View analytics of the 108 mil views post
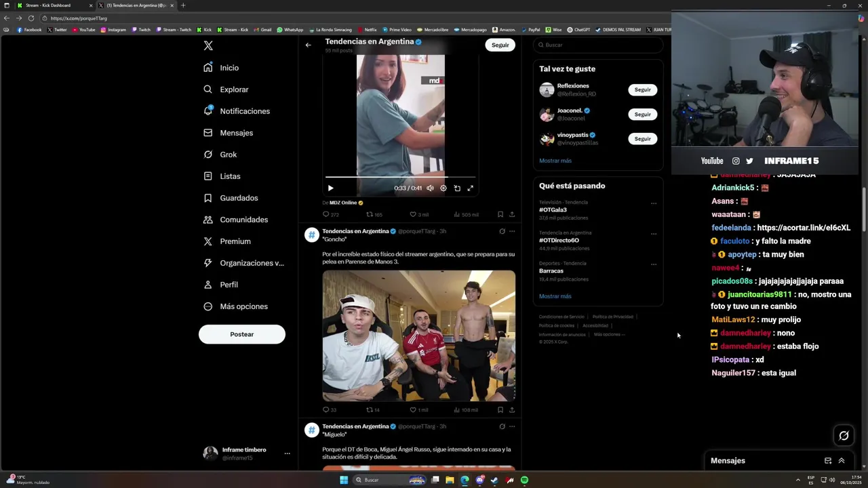This screenshot has width=868, height=488. click(466, 409)
